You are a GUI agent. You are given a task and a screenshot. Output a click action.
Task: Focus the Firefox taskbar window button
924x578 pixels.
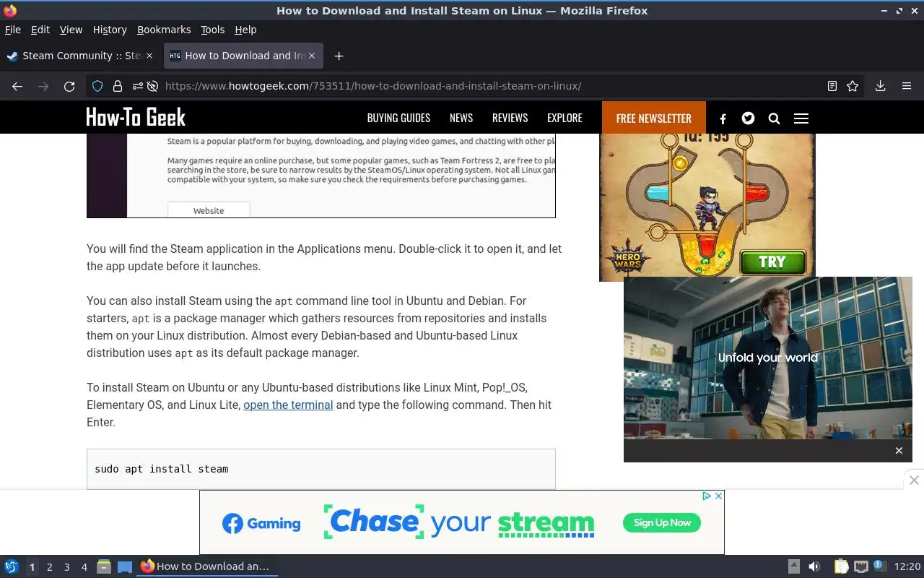207,566
